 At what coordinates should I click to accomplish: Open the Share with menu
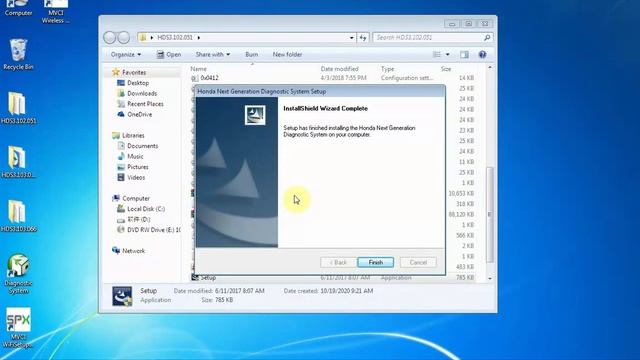tap(213, 54)
